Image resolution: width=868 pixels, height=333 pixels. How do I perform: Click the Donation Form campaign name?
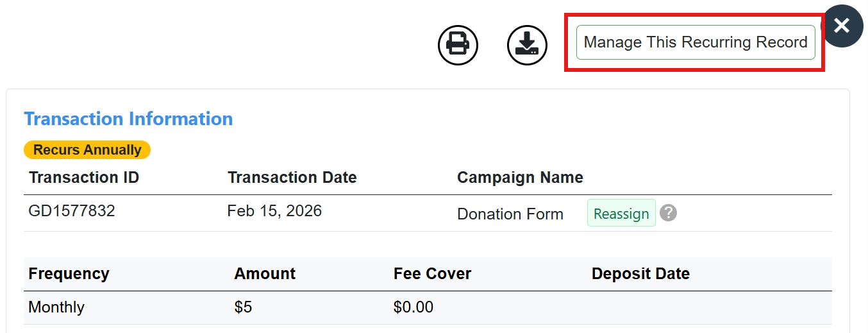click(x=510, y=214)
